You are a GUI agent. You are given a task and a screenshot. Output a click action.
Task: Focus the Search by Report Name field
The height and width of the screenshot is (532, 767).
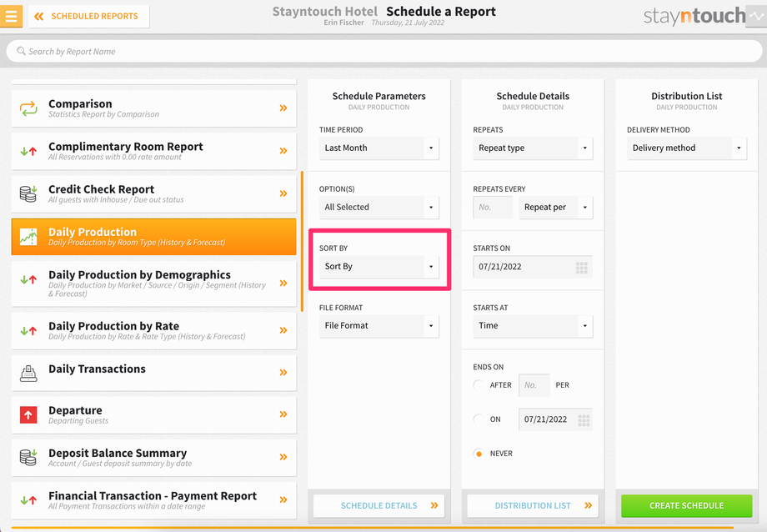384,52
